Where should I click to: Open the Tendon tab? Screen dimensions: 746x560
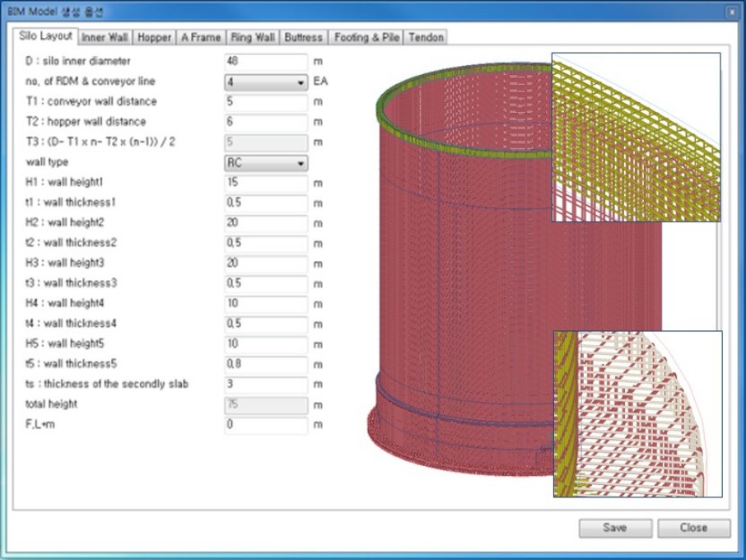point(426,37)
